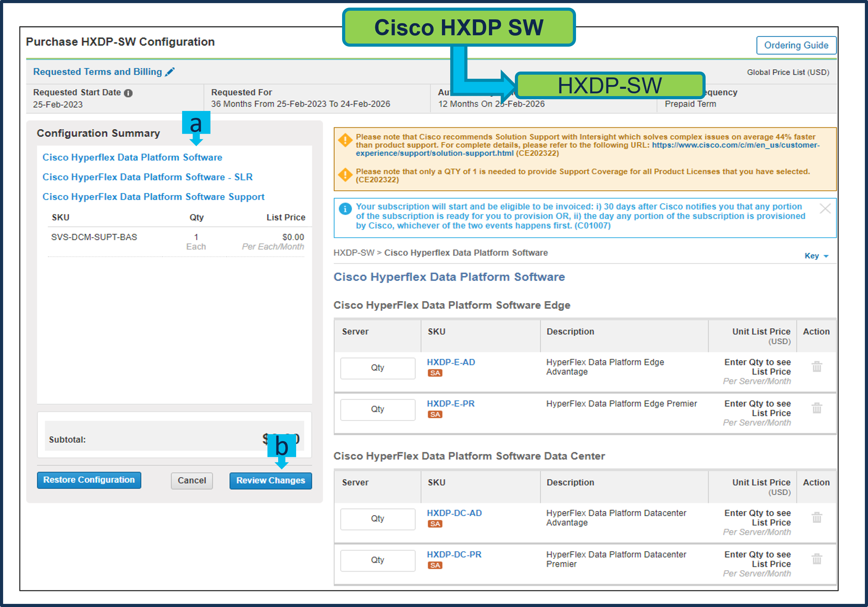
Task: Click trash icon for HXDP-E-AD row
Action: 817,366
